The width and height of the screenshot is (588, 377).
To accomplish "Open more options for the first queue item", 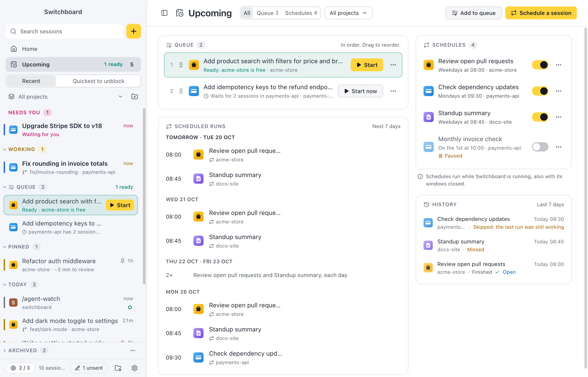I will (393, 65).
